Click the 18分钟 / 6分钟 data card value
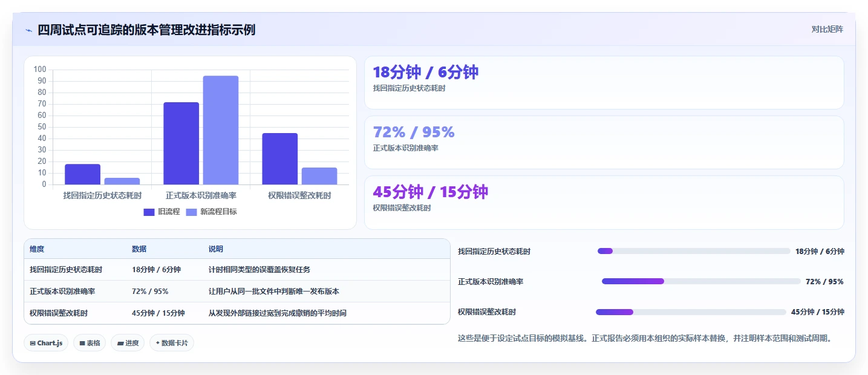Image resolution: width=868 pixels, height=375 pixels. coord(426,73)
